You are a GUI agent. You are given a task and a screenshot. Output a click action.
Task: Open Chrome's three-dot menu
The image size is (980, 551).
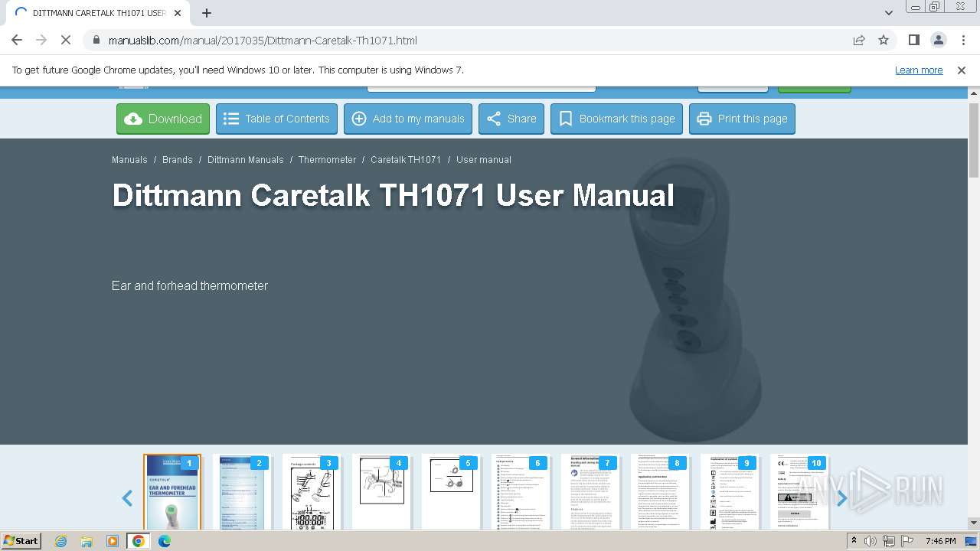click(962, 40)
